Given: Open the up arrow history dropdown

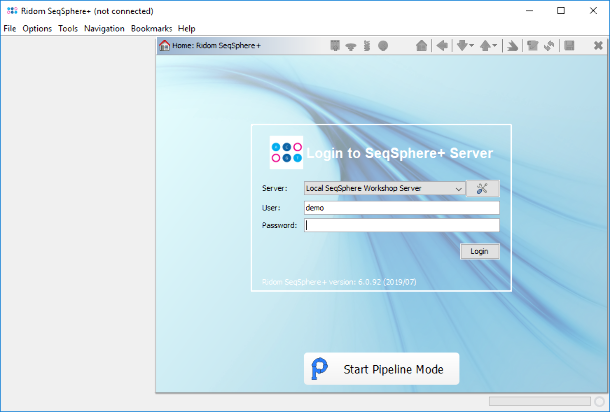Looking at the screenshot, I should pyautogui.click(x=495, y=46).
